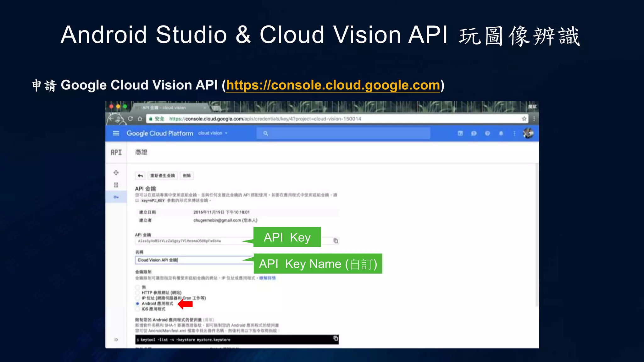This screenshot has width=644, height=362.
Task: Click the Google Cloud Platform logo
Action: point(160,133)
